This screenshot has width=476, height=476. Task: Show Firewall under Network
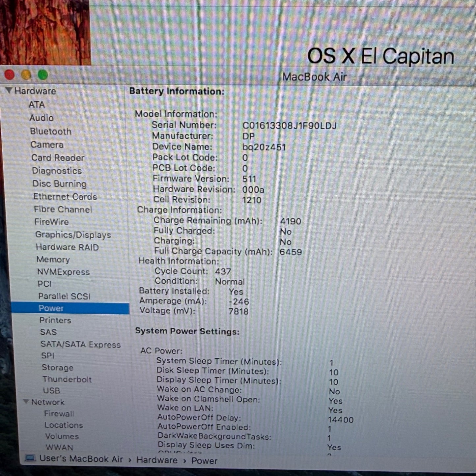(x=59, y=413)
